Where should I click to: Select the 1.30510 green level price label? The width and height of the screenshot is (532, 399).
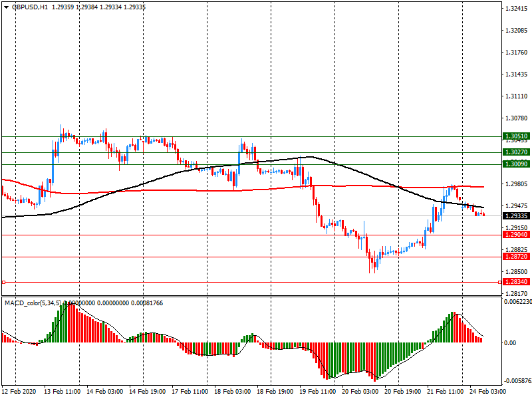point(516,136)
